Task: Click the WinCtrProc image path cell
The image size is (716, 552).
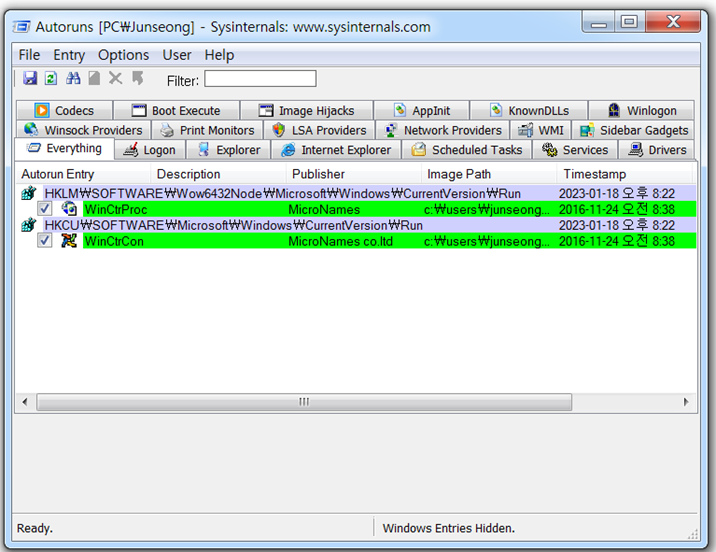Action: pos(487,209)
